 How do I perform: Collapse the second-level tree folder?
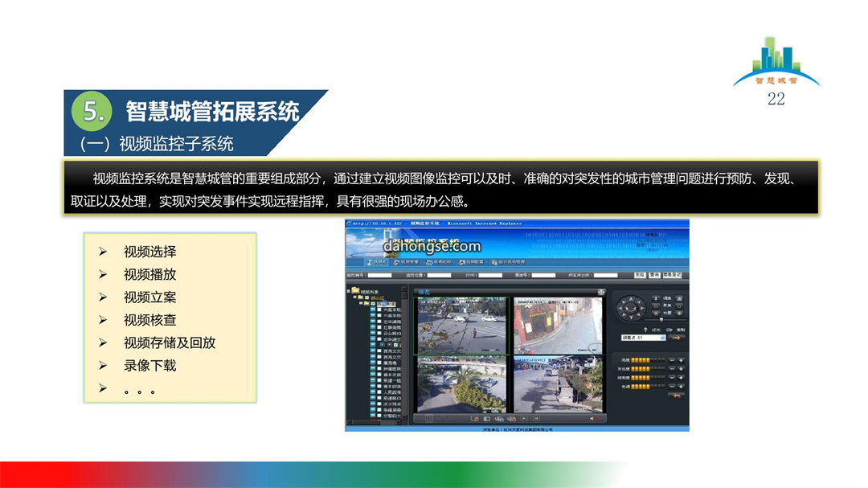click(355, 297)
